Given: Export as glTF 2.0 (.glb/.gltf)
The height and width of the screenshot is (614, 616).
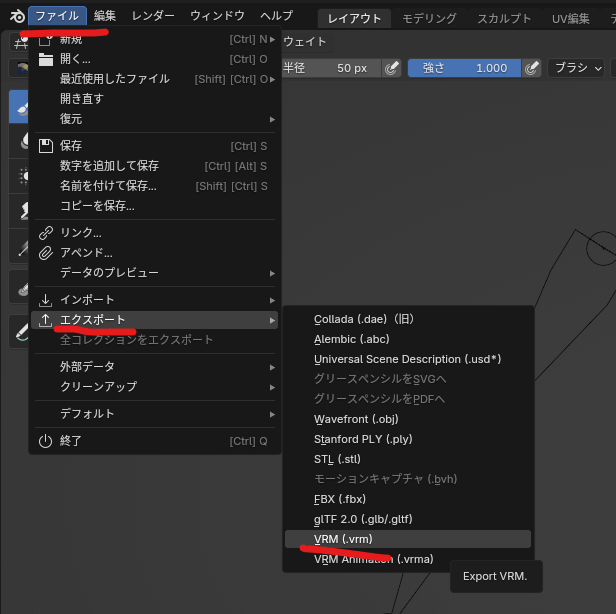Looking at the screenshot, I should (408, 519).
